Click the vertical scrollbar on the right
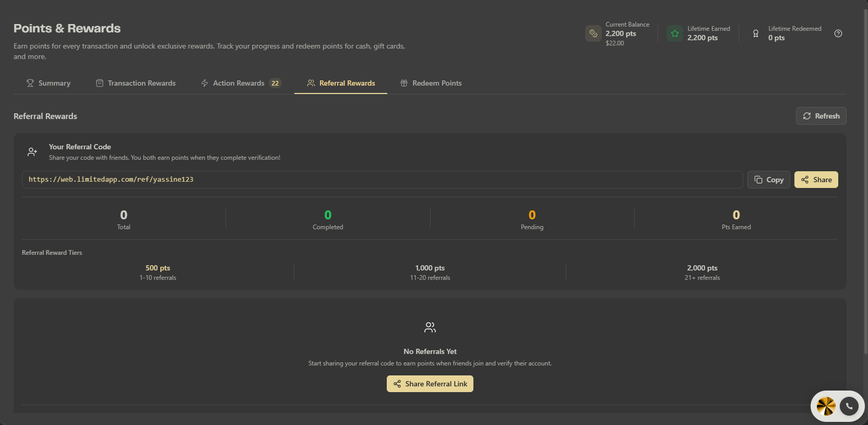 click(x=865, y=178)
